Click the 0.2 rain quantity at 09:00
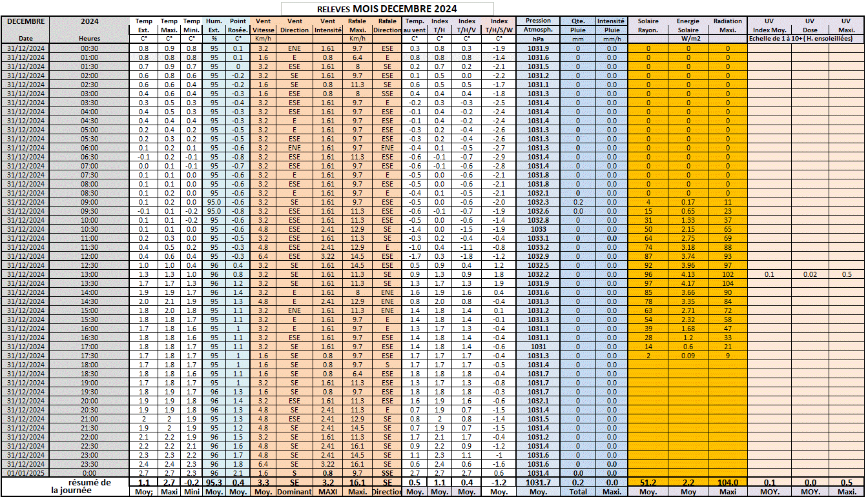Screen dimensions: 868x497 pos(578,202)
